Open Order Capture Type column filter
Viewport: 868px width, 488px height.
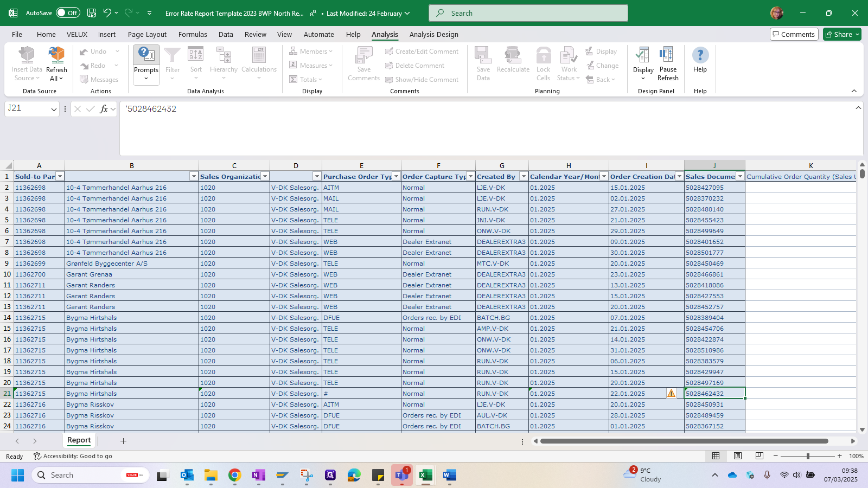pos(470,176)
